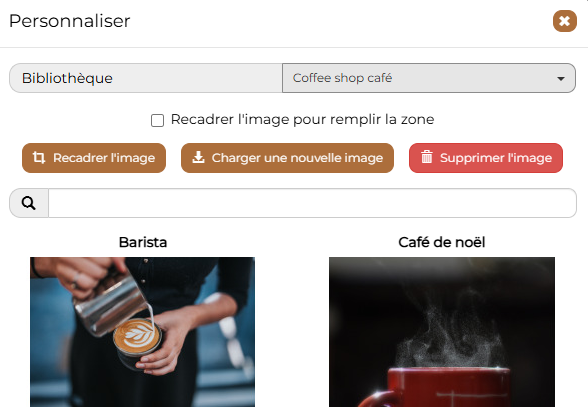Click Charger une nouvelle image button
The width and height of the screenshot is (588, 414).
point(287,158)
